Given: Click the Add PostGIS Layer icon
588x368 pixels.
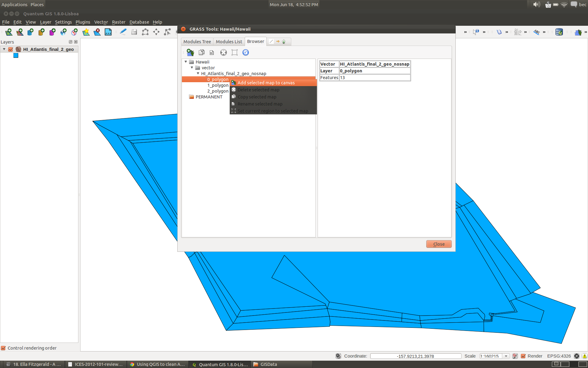Looking at the screenshot, I should [30, 32].
